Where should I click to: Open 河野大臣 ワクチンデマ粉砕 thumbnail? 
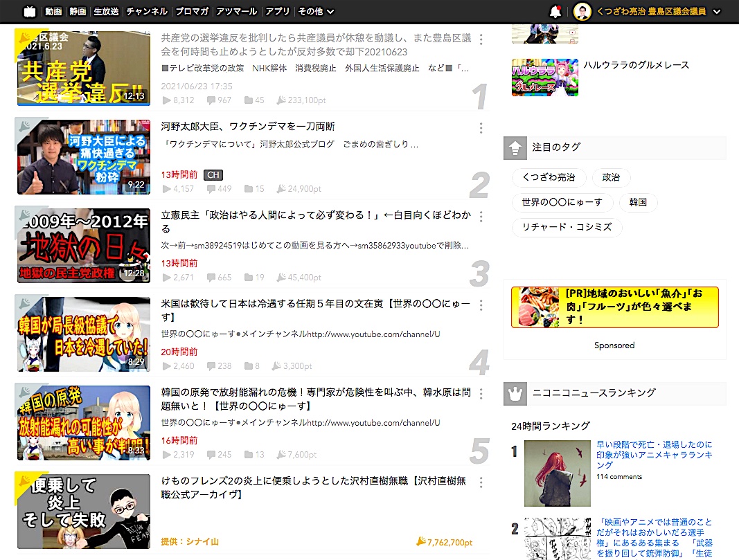tap(84, 157)
